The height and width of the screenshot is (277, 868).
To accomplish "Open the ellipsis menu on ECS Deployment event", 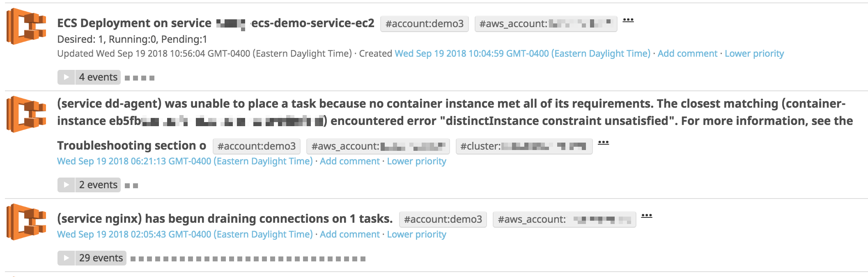I will click(x=628, y=20).
